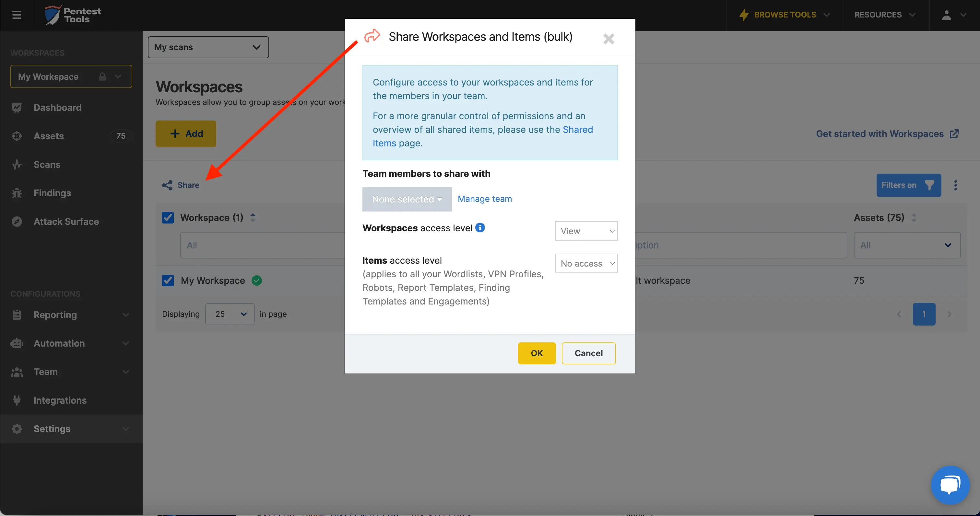
Task: Open Attack Surface section
Action: click(66, 221)
